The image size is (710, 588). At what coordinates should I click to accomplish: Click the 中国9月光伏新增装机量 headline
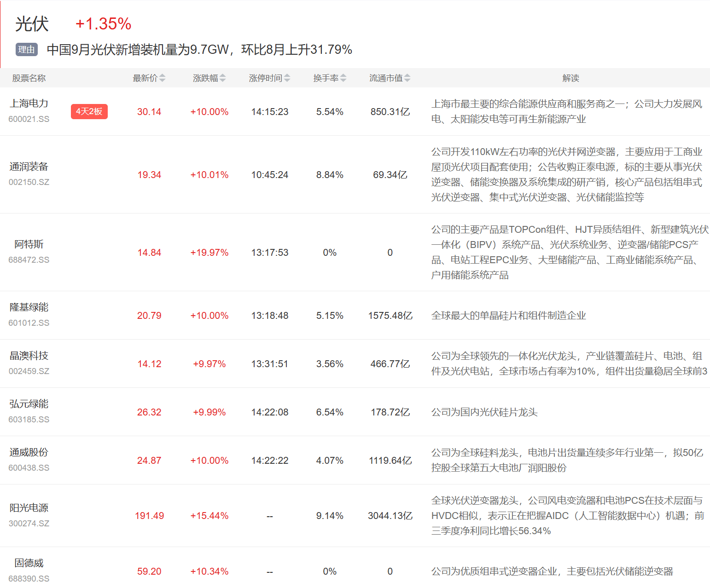pyautogui.click(x=199, y=50)
